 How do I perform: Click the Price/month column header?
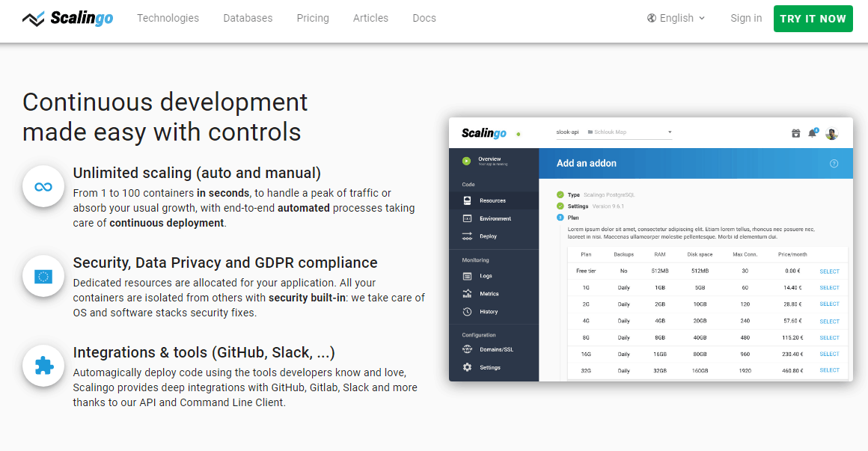pyautogui.click(x=792, y=254)
